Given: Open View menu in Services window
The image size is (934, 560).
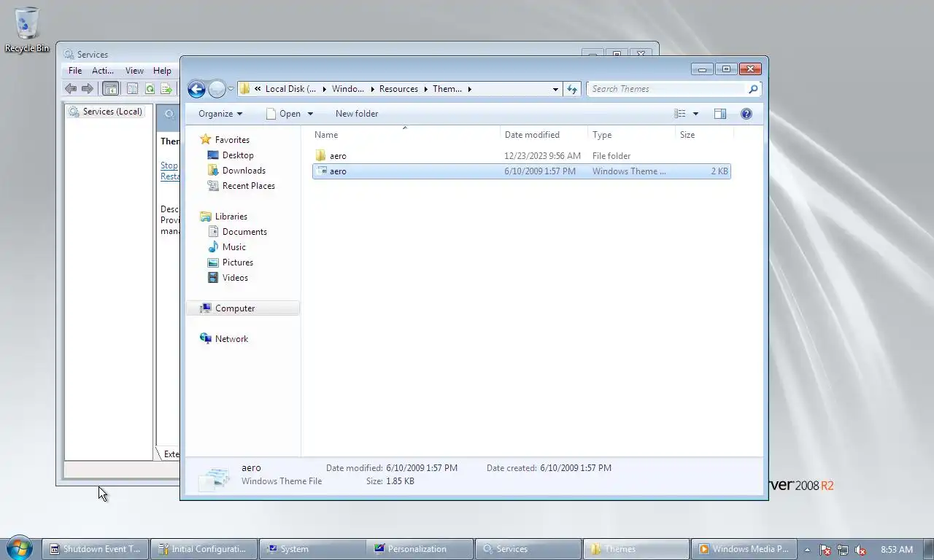Looking at the screenshot, I should pyautogui.click(x=134, y=71).
